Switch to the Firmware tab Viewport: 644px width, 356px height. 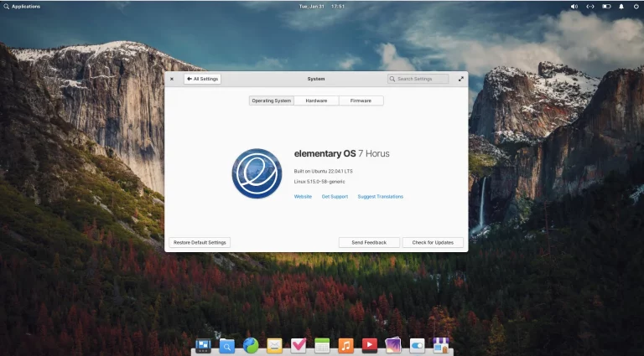point(361,101)
